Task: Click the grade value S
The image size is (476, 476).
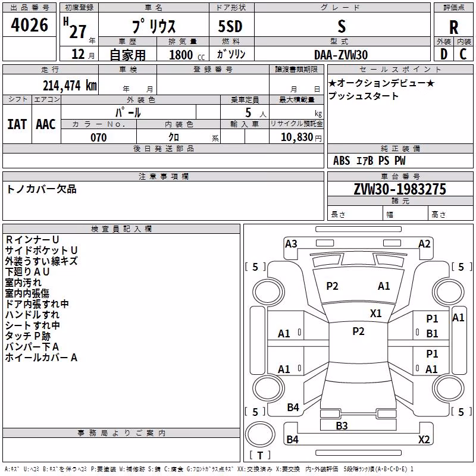Action: click(x=342, y=26)
